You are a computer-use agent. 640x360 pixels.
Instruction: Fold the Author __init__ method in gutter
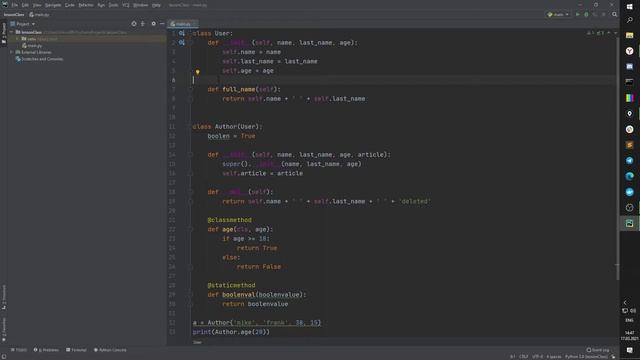click(x=190, y=155)
